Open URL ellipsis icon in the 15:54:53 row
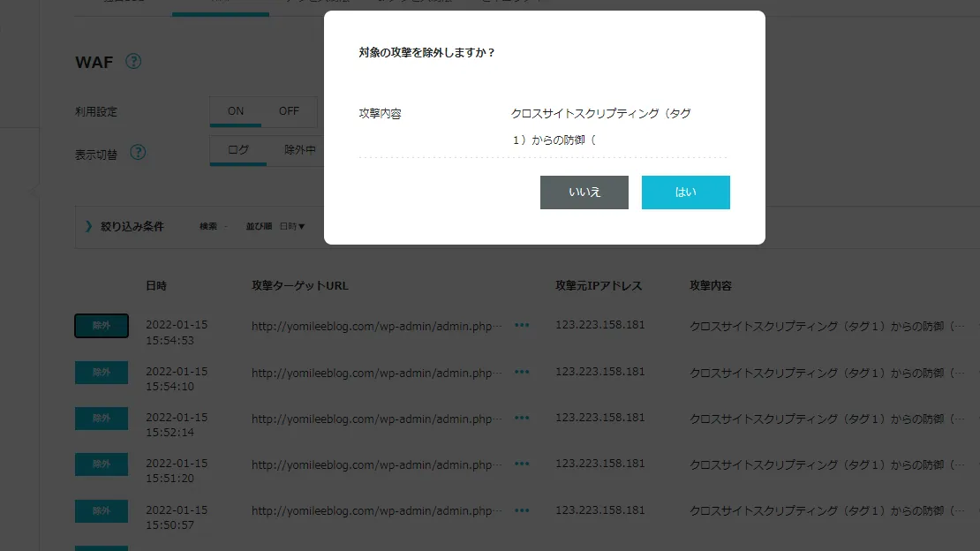Screen dimensions: 980x551 [x=522, y=325]
